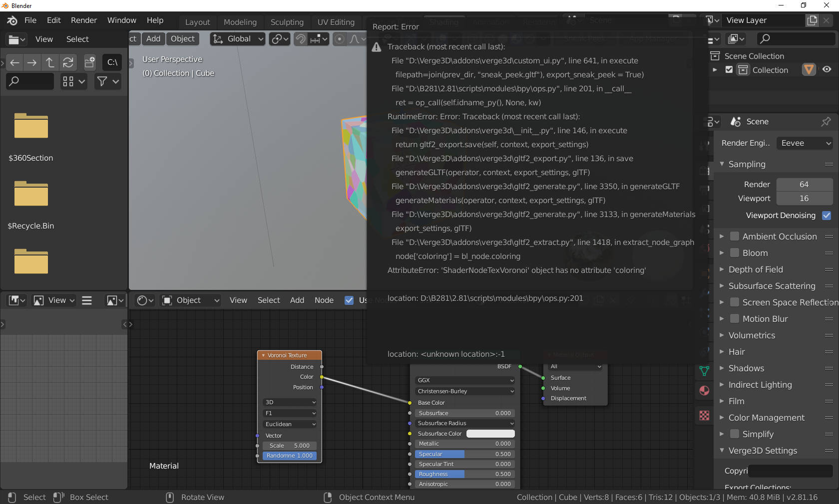Go to parent directory icon
The width and height of the screenshot is (839, 504).
(50, 62)
